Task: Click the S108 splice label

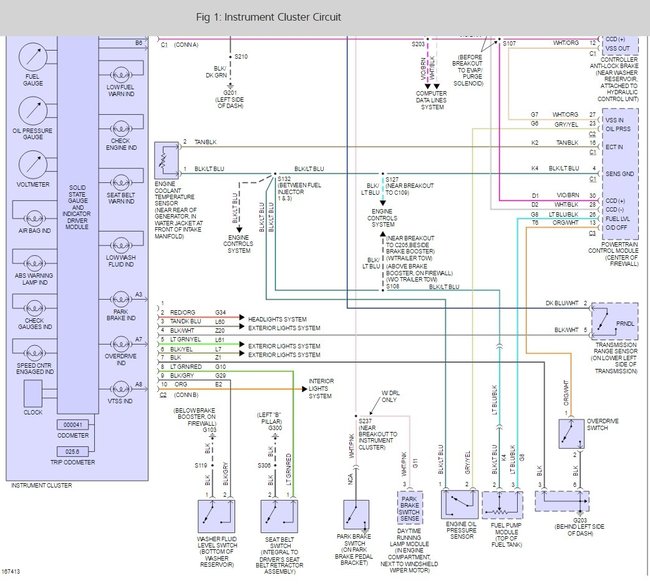Action: pos(393,287)
